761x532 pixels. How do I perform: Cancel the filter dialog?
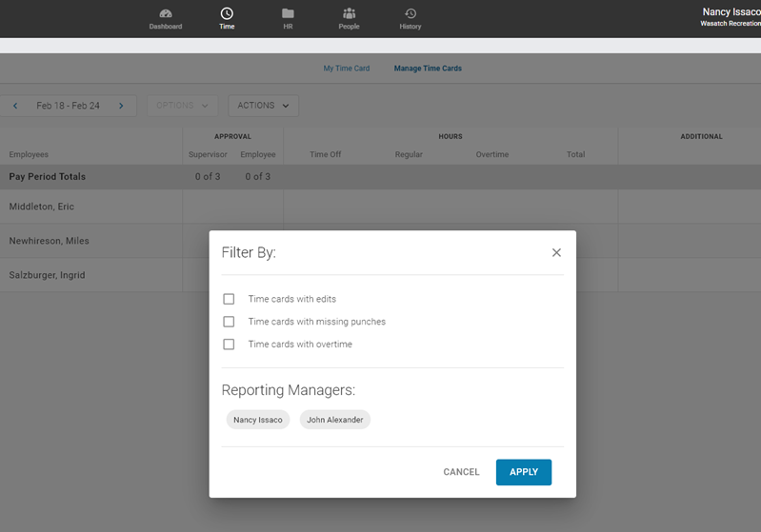click(461, 472)
